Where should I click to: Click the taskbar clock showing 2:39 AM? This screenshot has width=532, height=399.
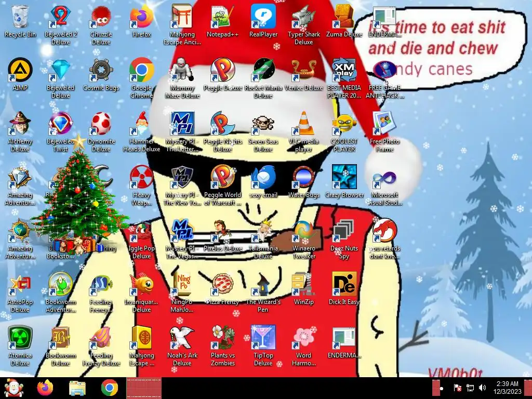point(507,388)
